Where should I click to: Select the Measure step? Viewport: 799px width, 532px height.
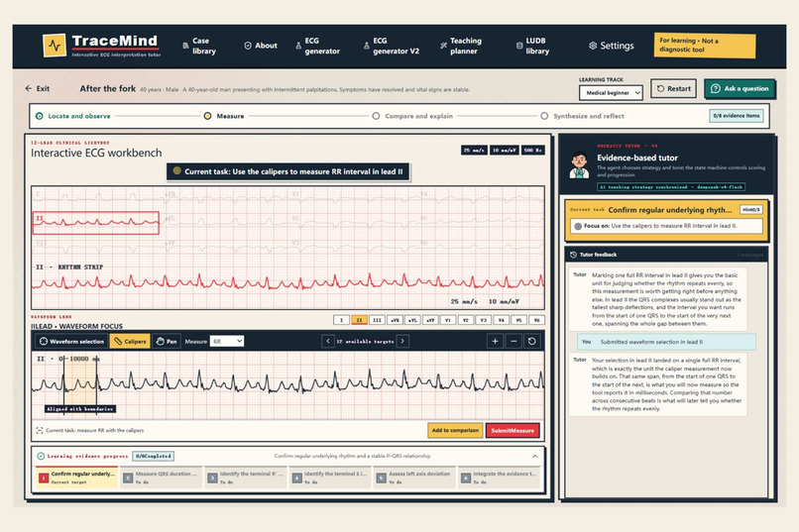coord(224,116)
